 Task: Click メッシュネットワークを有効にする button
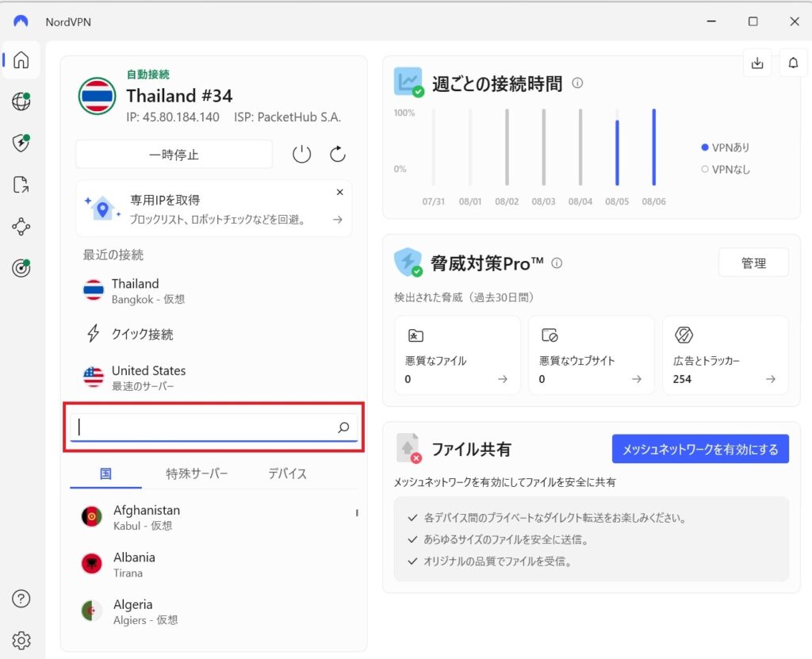pyautogui.click(x=700, y=449)
